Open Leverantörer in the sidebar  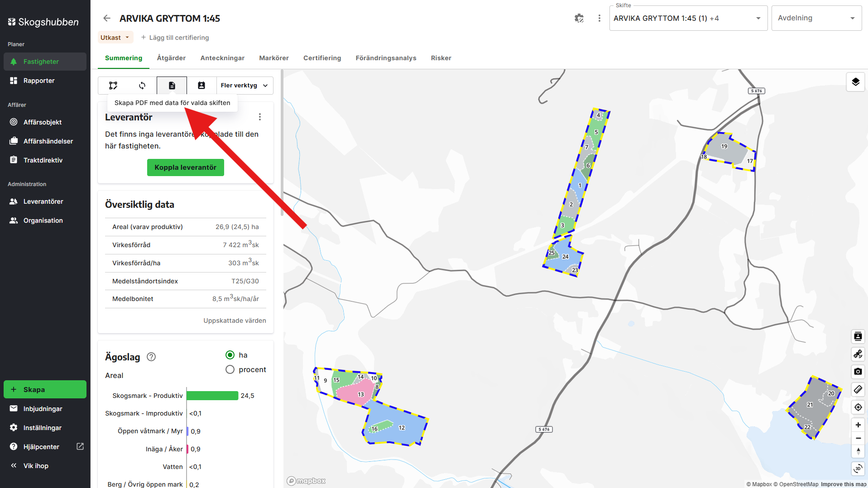[x=45, y=201]
